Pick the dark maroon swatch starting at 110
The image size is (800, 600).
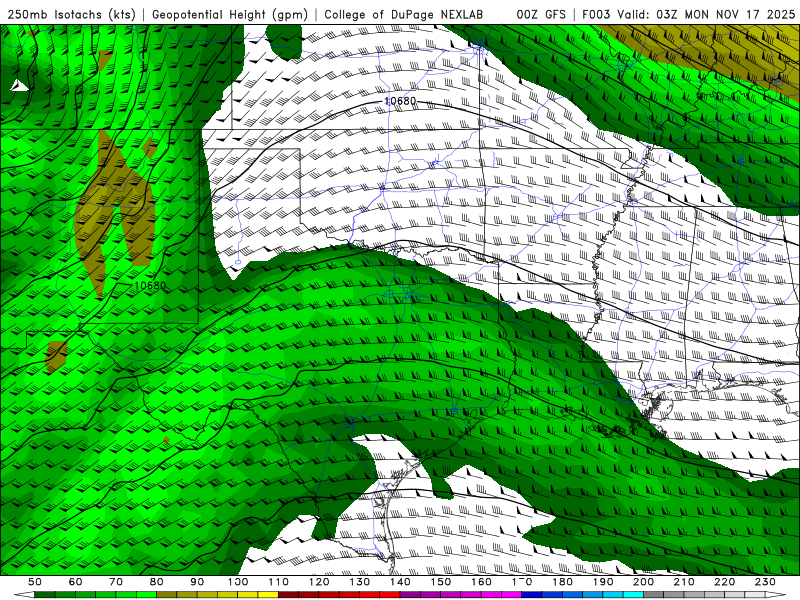click(x=288, y=595)
